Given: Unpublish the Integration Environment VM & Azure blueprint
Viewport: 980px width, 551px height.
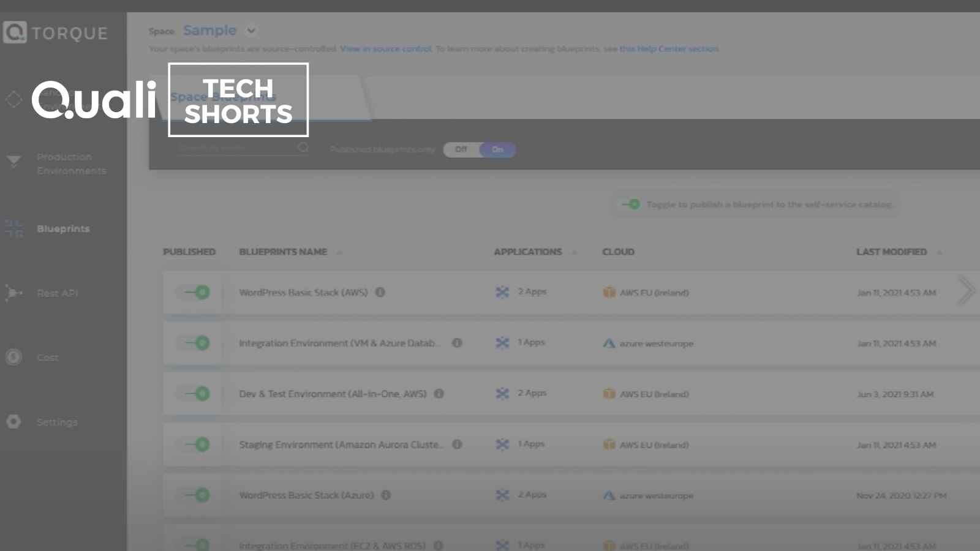Looking at the screenshot, I should pyautogui.click(x=197, y=343).
